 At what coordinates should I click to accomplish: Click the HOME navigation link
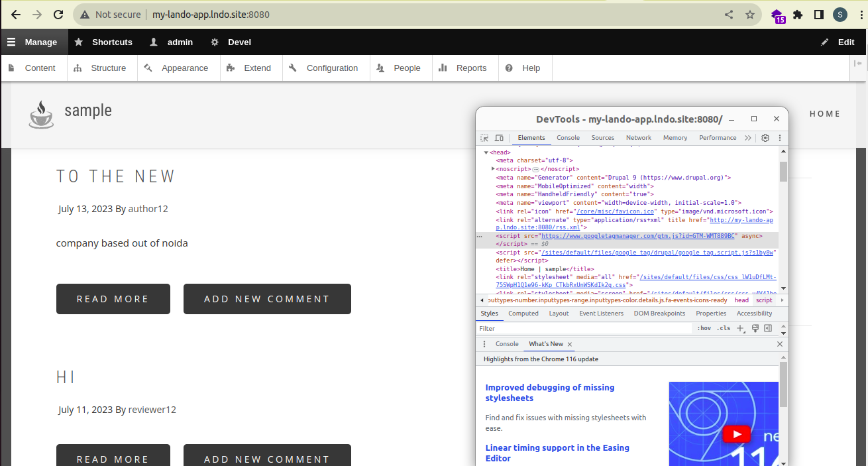[825, 114]
